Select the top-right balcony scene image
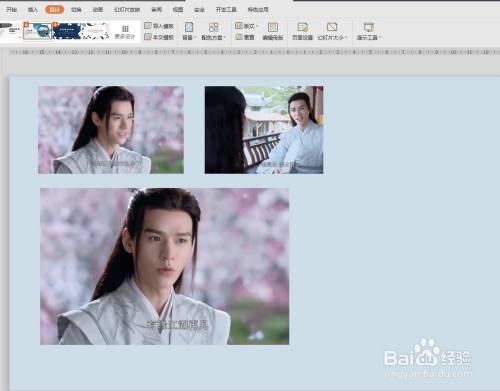The width and height of the screenshot is (500, 391). 264,130
